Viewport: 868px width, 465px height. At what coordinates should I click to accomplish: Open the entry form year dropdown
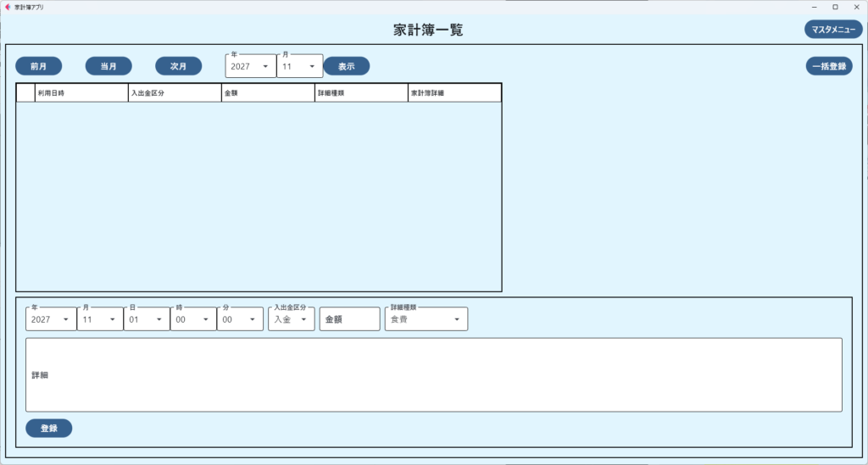(50, 319)
